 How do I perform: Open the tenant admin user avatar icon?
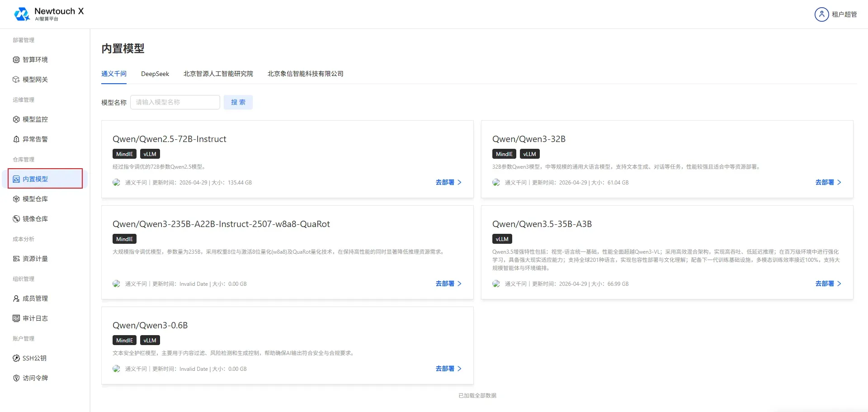(x=821, y=14)
